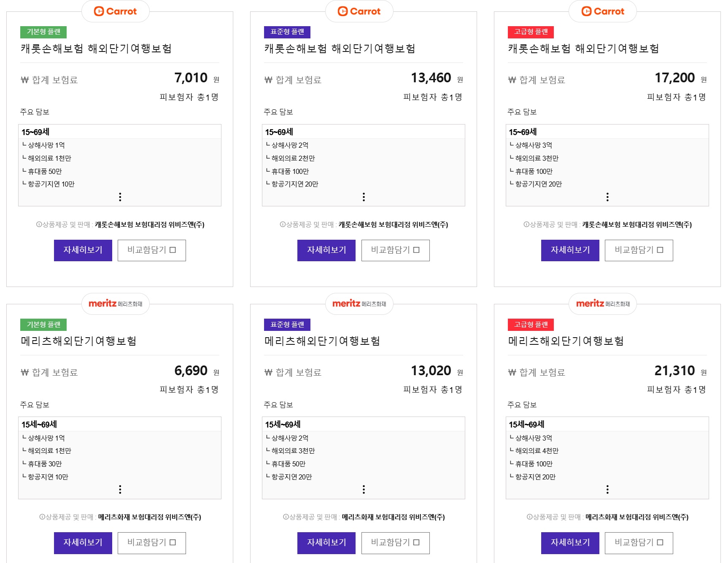Image resolution: width=728 pixels, height=563 pixels.
Task: Click 표준형 플랜 badge on Carrot card
Action: tap(287, 32)
